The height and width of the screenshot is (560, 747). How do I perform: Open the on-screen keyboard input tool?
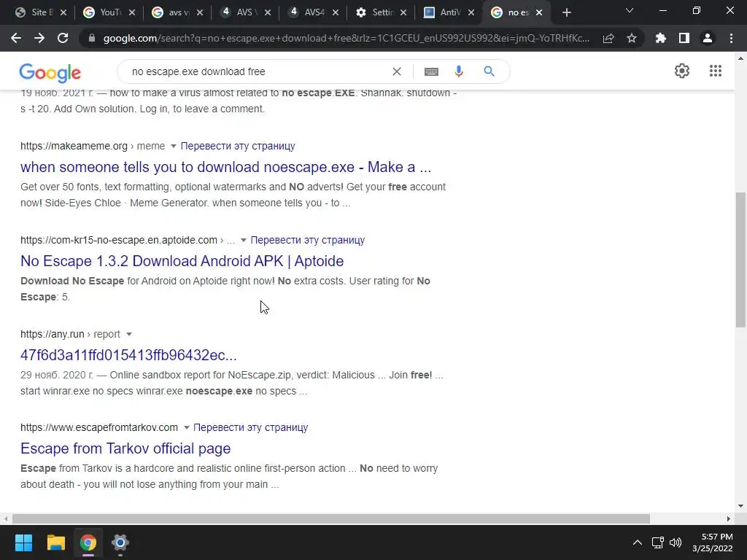pos(431,71)
